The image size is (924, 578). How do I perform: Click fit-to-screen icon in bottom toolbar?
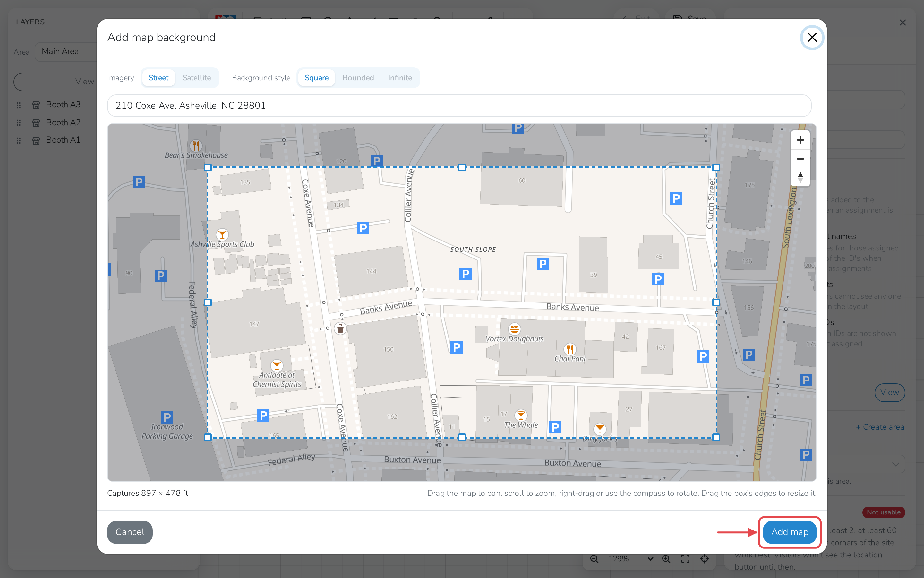point(685,559)
